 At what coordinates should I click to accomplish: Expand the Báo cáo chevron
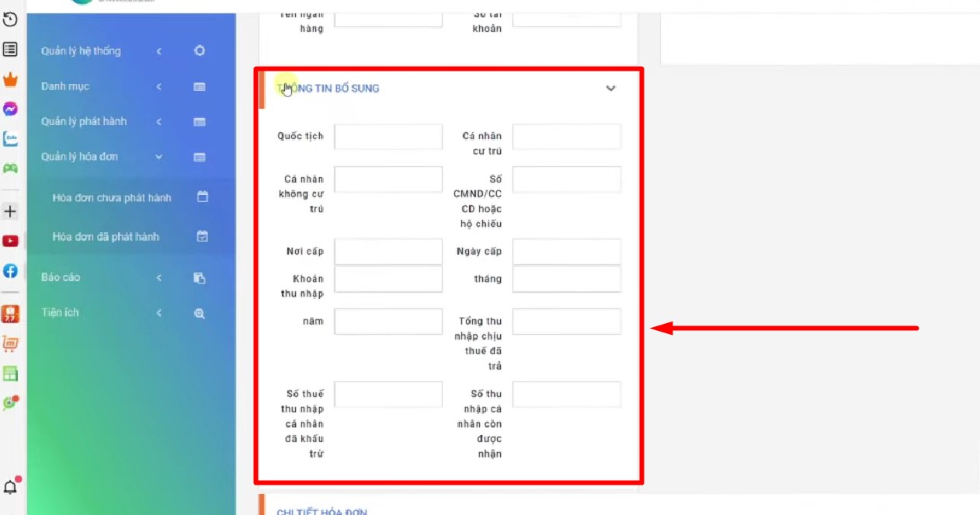tap(158, 277)
